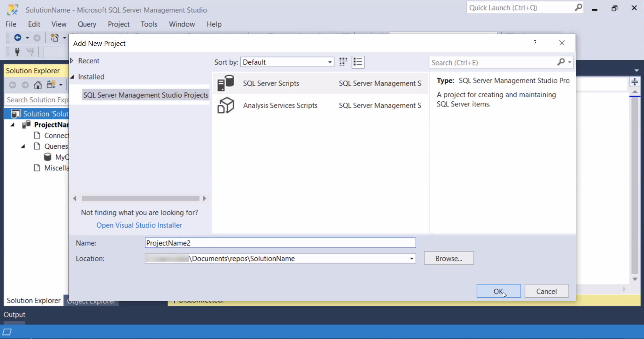
Task: Open Solution Explorer views switch dropdown arrow
Action: coord(60,85)
